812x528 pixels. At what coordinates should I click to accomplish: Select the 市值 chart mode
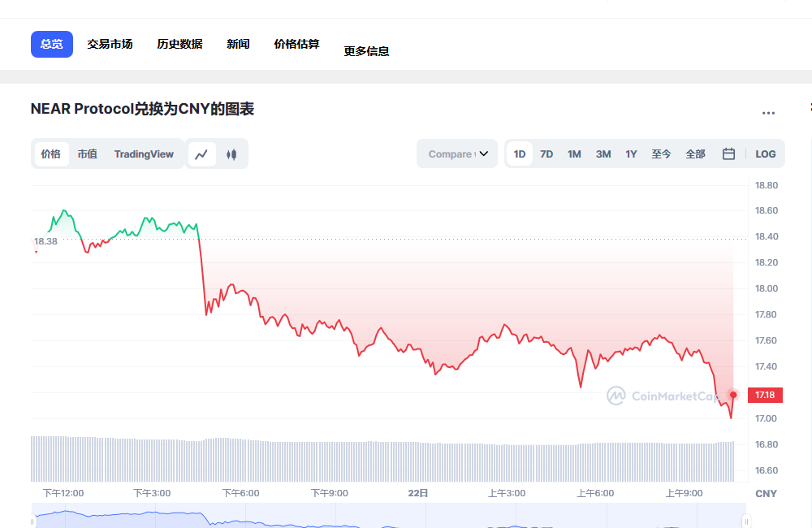pyautogui.click(x=88, y=154)
